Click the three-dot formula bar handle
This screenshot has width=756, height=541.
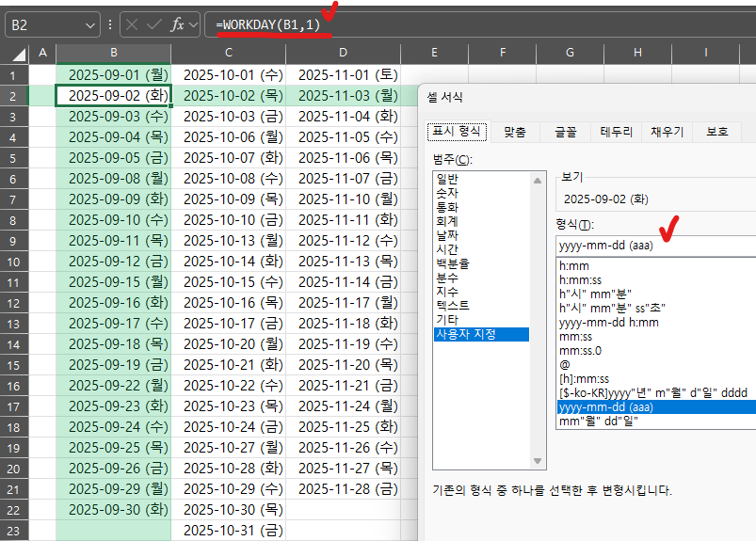coord(110,25)
